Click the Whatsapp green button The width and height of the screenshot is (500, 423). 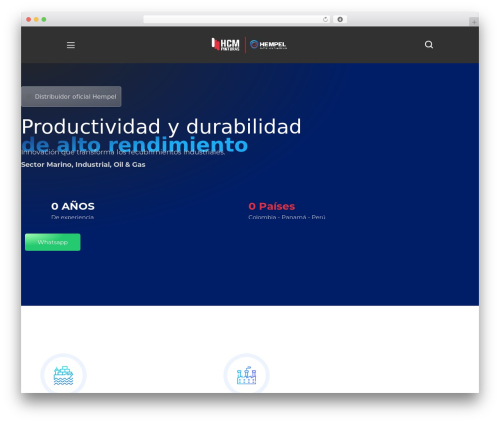click(53, 242)
